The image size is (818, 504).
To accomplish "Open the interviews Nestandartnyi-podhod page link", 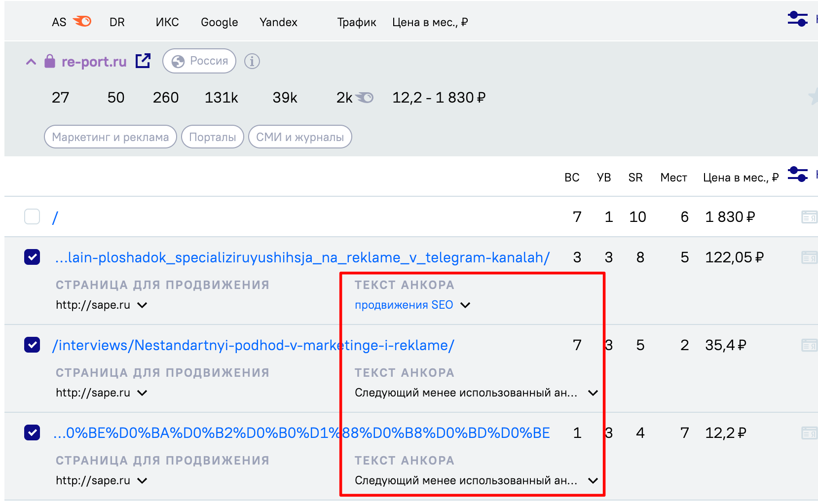I will (253, 345).
